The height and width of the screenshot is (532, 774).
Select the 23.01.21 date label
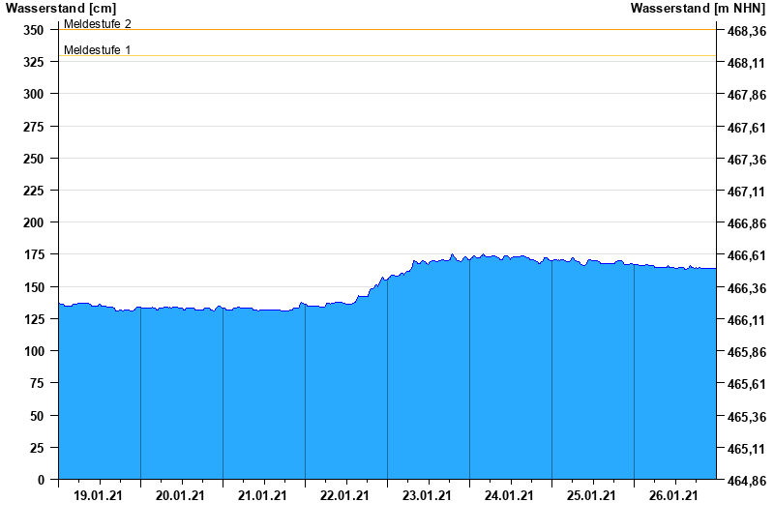click(x=428, y=496)
